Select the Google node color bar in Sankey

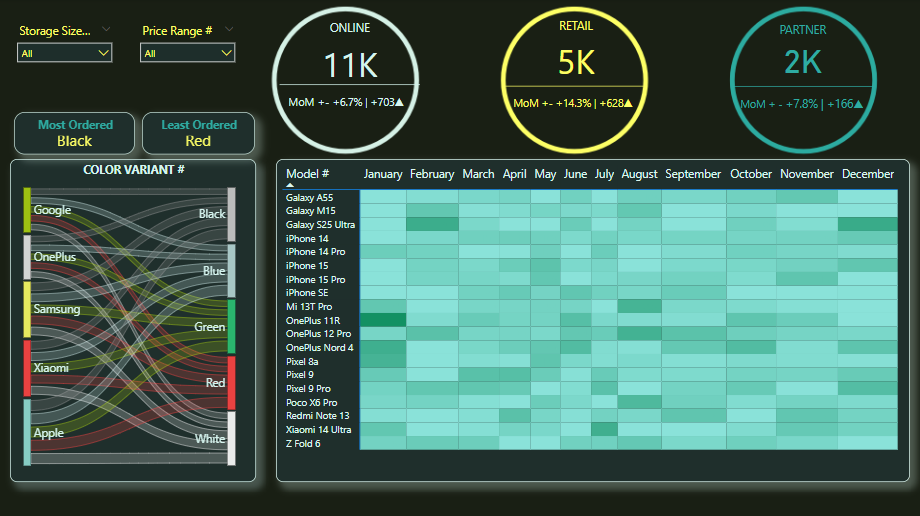pyautogui.click(x=27, y=210)
